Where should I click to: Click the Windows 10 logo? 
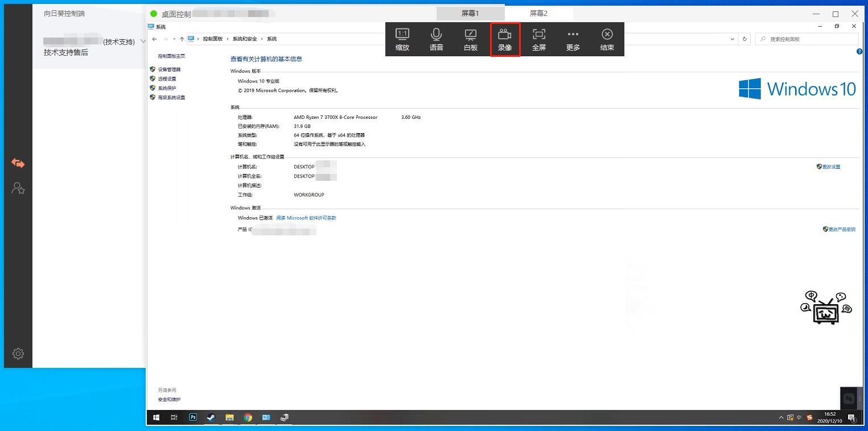pos(797,89)
